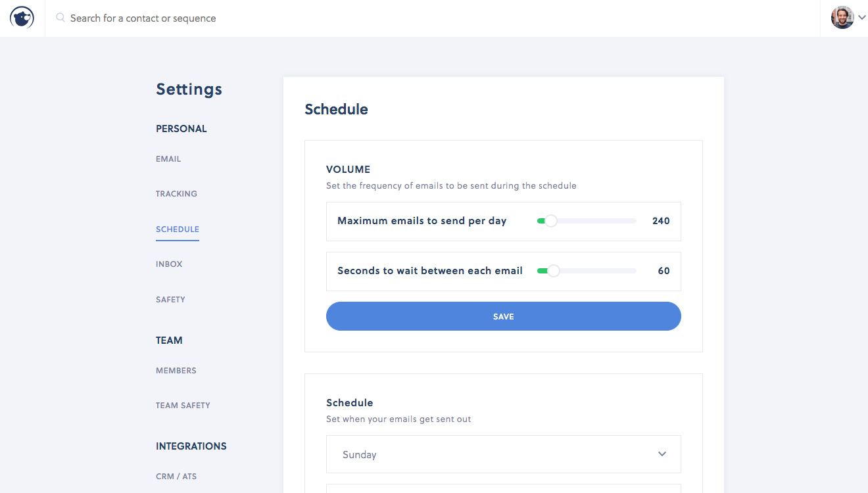Expand the account dropdown chevron
The image size is (868, 493).
861,18
